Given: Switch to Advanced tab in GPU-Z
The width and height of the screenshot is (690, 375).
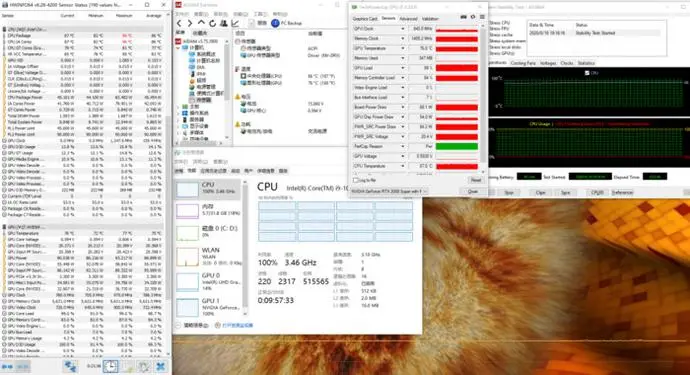Looking at the screenshot, I should (x=408, y=18).
